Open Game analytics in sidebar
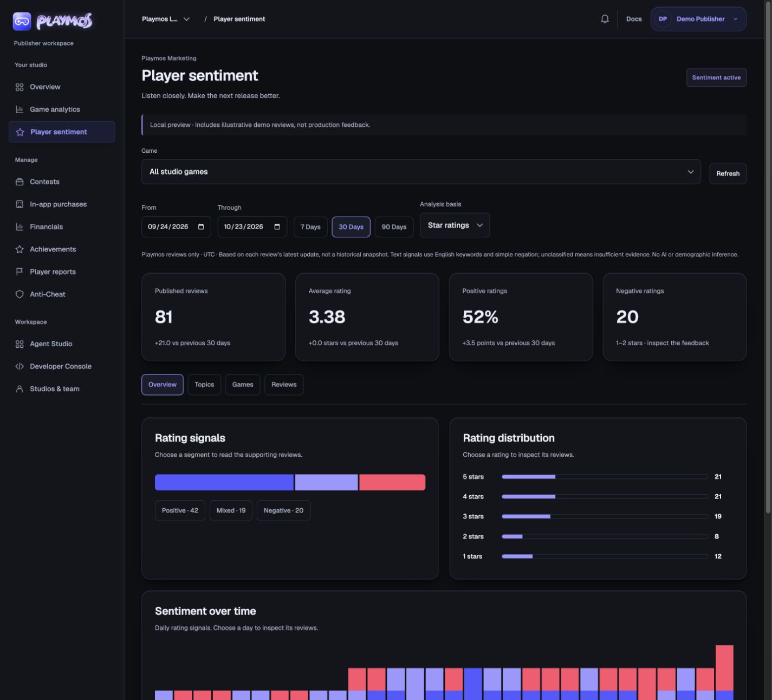The image size is (772, 700). click(62, 109)
